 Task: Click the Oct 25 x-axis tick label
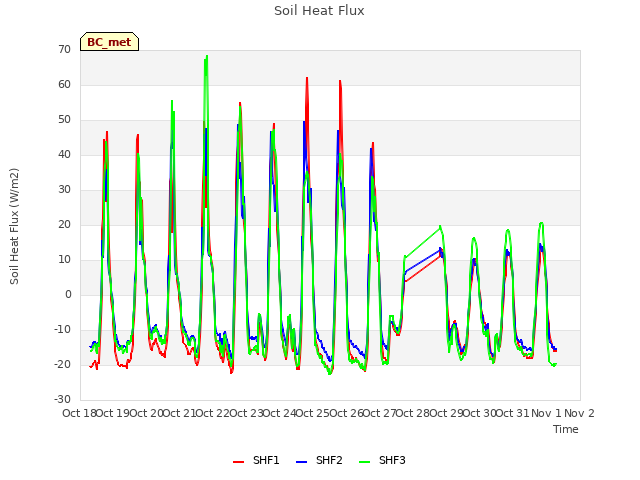pos(312,413)
